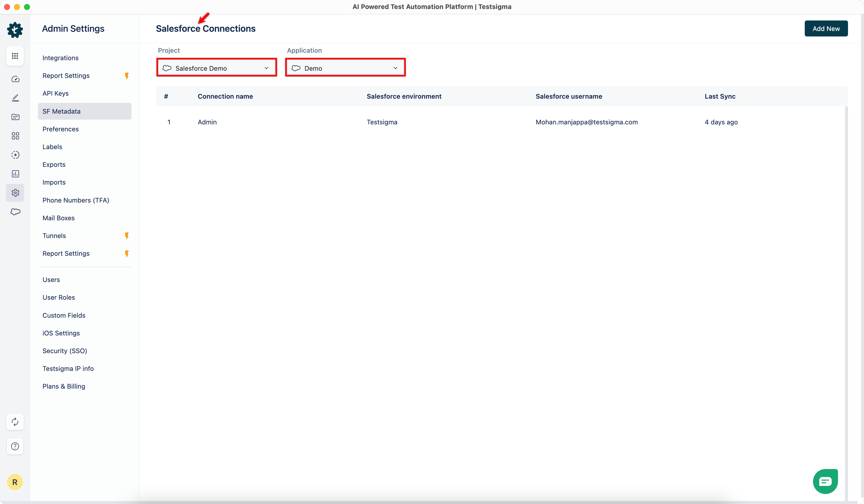
Task: Open the chat support widget
Action: tap(825, 481)
